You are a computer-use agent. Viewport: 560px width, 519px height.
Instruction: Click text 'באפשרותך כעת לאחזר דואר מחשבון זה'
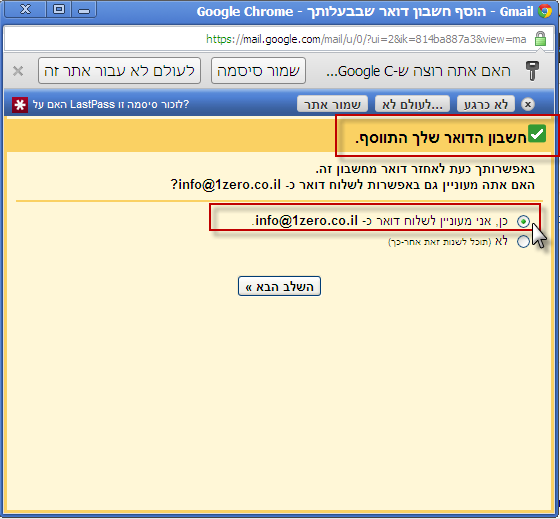[x=425, y=169]
